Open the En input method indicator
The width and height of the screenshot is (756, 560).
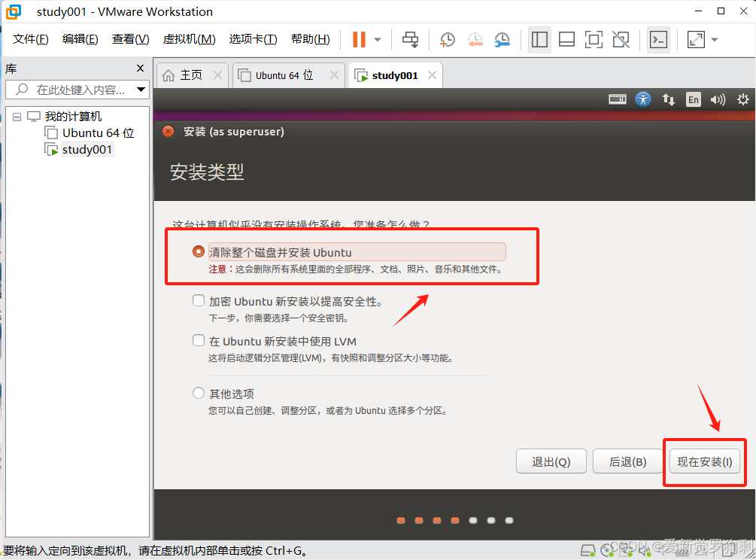coord(694,99)
